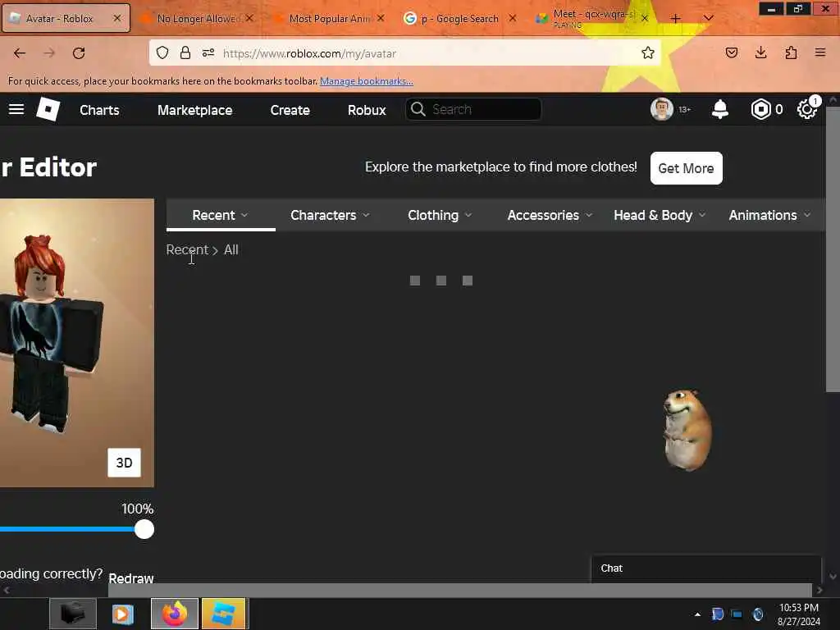Close the Google Search tab
This screenshot has height=630, width=840.
512,18
